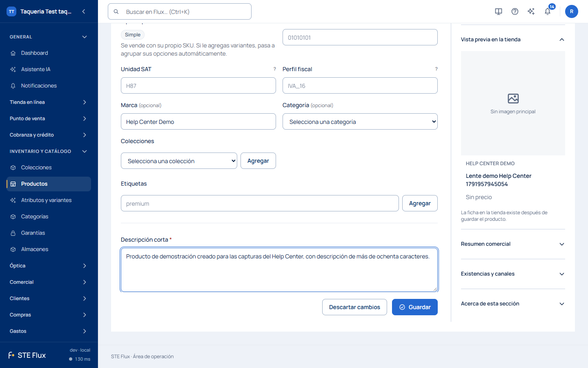Click the Descripción corta text area
588x368 pixels.
point(279,269)
